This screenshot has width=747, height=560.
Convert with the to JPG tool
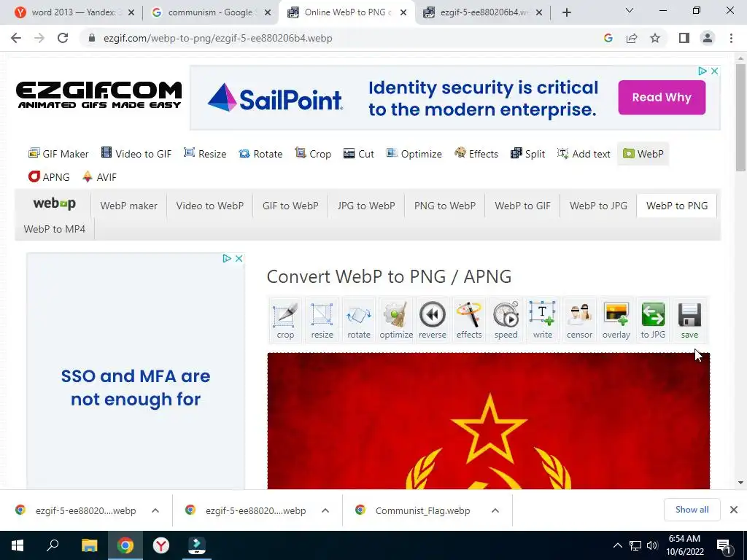tap(653, 319)
